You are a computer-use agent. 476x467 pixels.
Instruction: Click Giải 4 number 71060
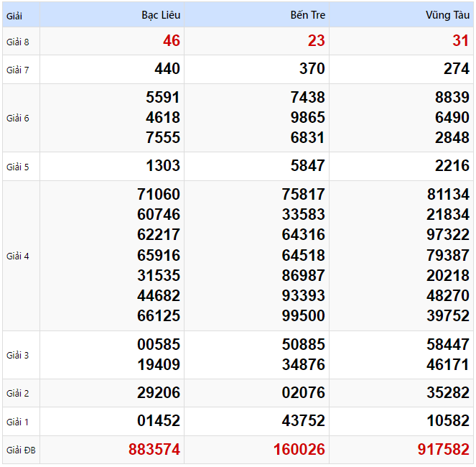159,194
